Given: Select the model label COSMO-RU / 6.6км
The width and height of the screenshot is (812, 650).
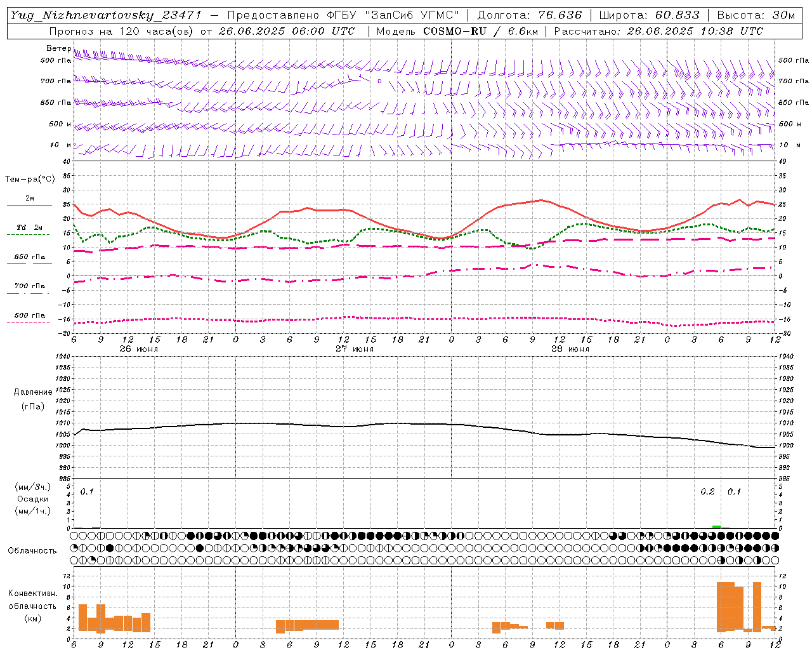Looking at the screenshot, I should (x=482, y=31).
